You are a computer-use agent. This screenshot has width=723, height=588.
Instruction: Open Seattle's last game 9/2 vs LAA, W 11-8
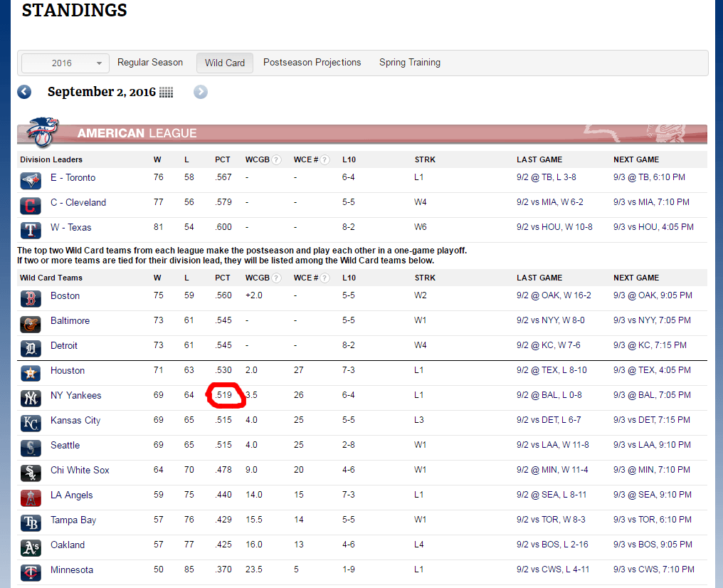click(553, 445)
